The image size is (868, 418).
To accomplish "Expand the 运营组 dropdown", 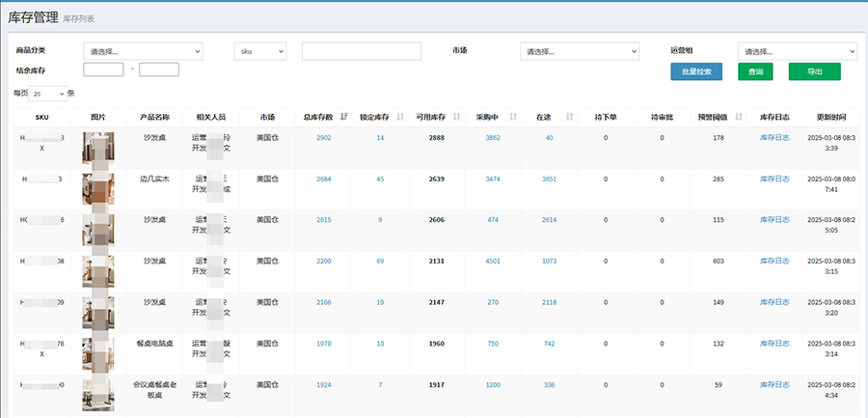I will click(797, 51).
